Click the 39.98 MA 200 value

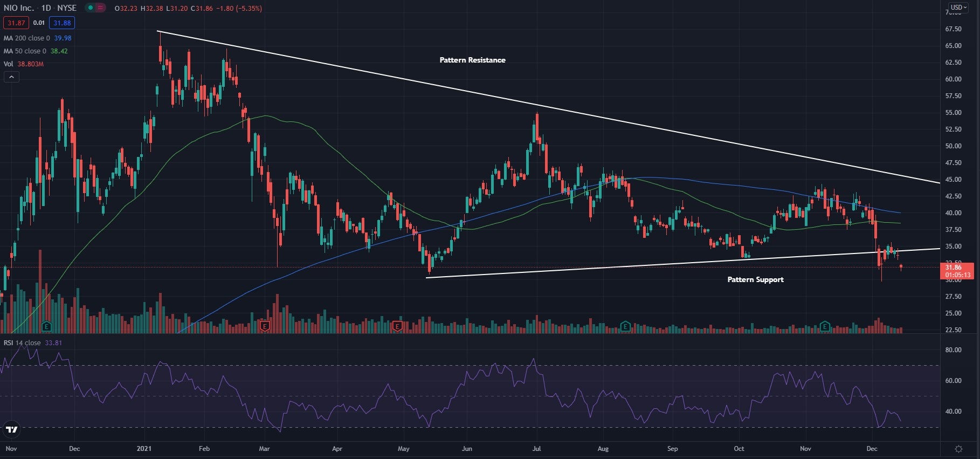pos(63,38)
